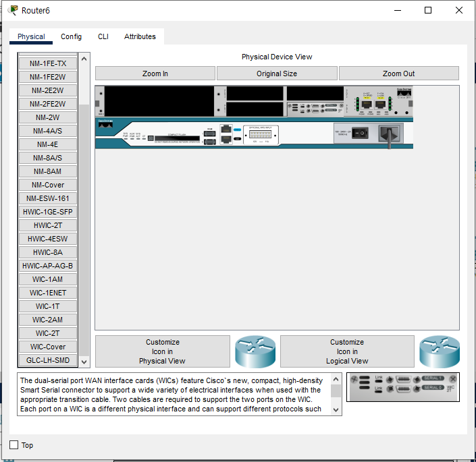Select the NM-8AM module

click(x=48, y=171)
